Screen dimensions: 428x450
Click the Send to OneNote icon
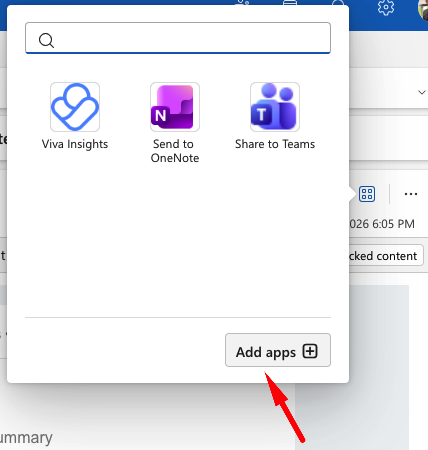175,107
